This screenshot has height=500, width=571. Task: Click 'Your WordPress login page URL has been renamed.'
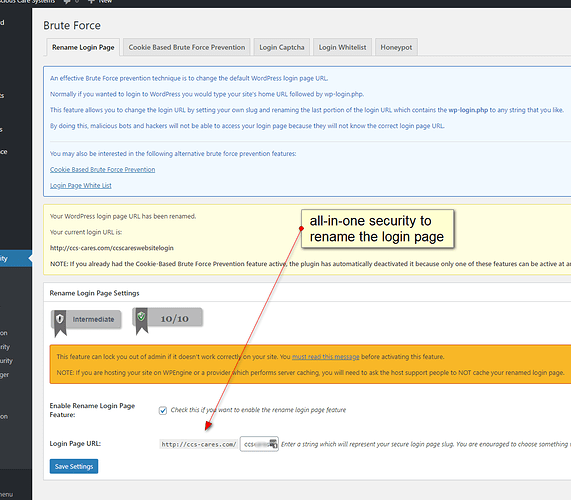click(123, 216)
